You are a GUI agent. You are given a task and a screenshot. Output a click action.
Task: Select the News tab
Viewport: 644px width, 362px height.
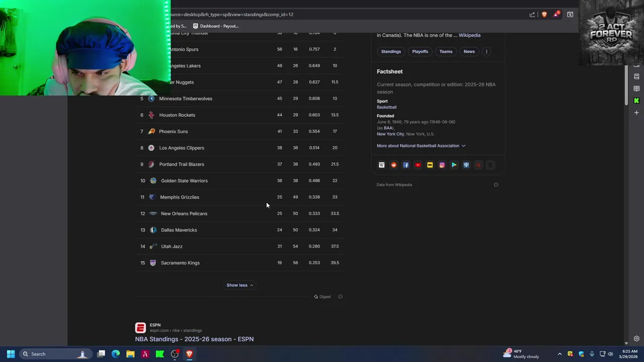469,51
